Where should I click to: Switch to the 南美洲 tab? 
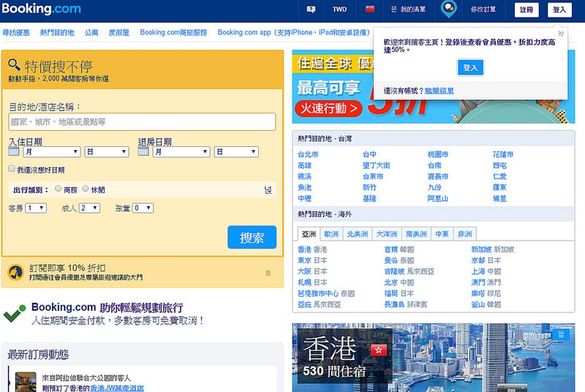click(x=416, y=234)
